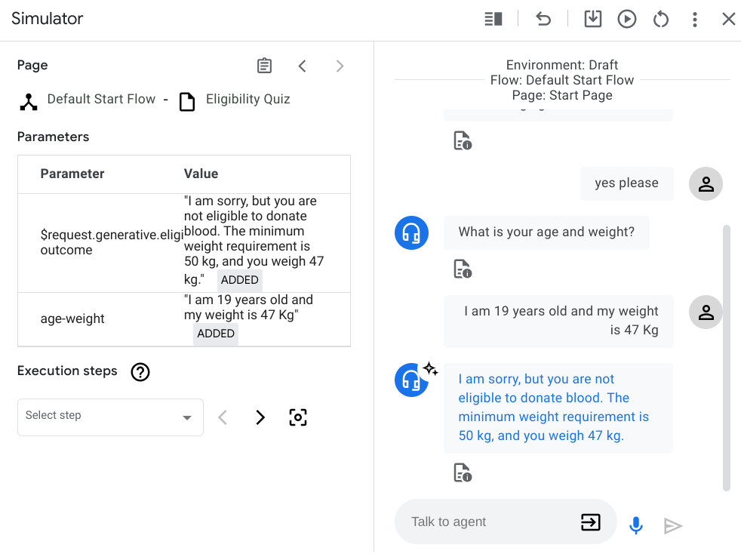Toggle the side panel view icon
The width and height of the screenshot is (741, 560).
(x=493, y=19)
